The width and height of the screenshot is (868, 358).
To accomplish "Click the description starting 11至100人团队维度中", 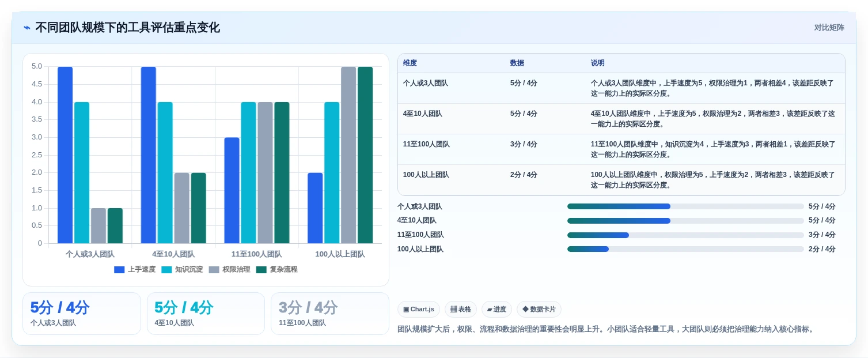I will 713,149.
